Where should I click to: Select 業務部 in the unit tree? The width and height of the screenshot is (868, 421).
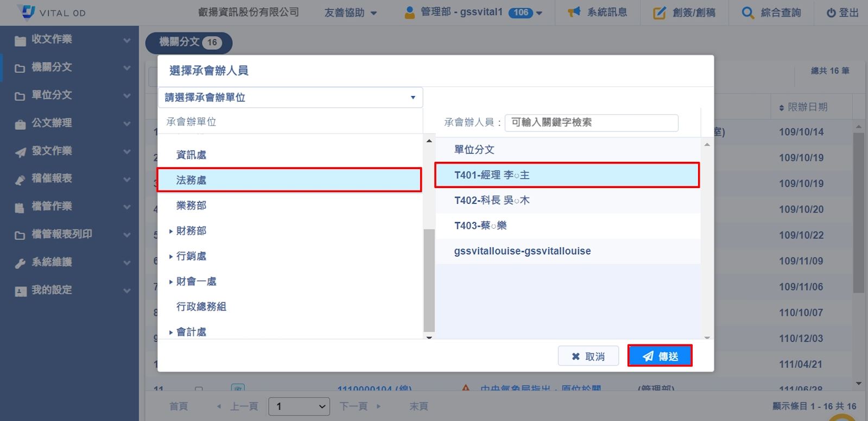pyautogui.click(x=191, y=205)
